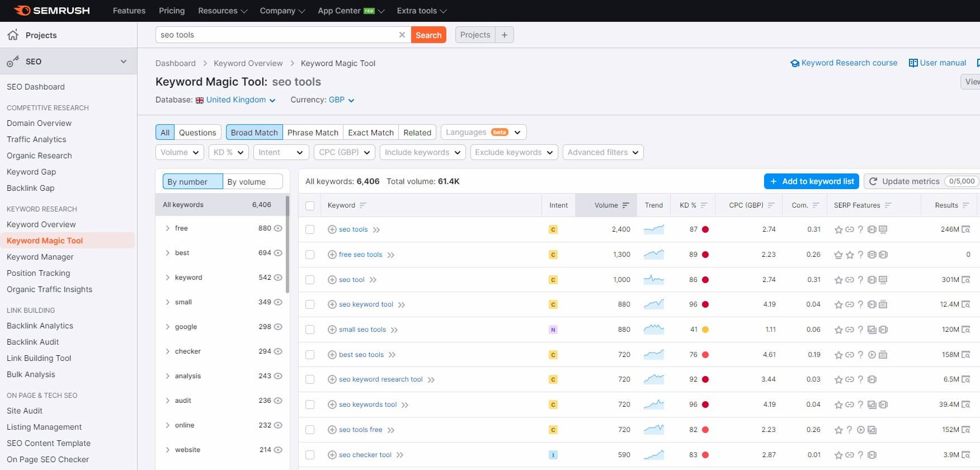Click yellow KD dot for 'small seo tools'
The height and width of the screenshot is (470, 980).
pyautogui.click(x=705, y=330)
